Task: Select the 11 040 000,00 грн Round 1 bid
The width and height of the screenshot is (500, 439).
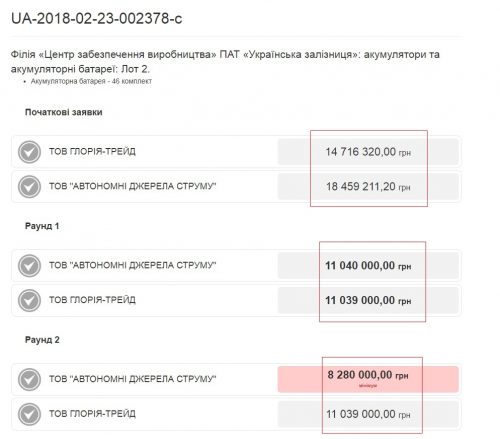Action: (368, 266)
